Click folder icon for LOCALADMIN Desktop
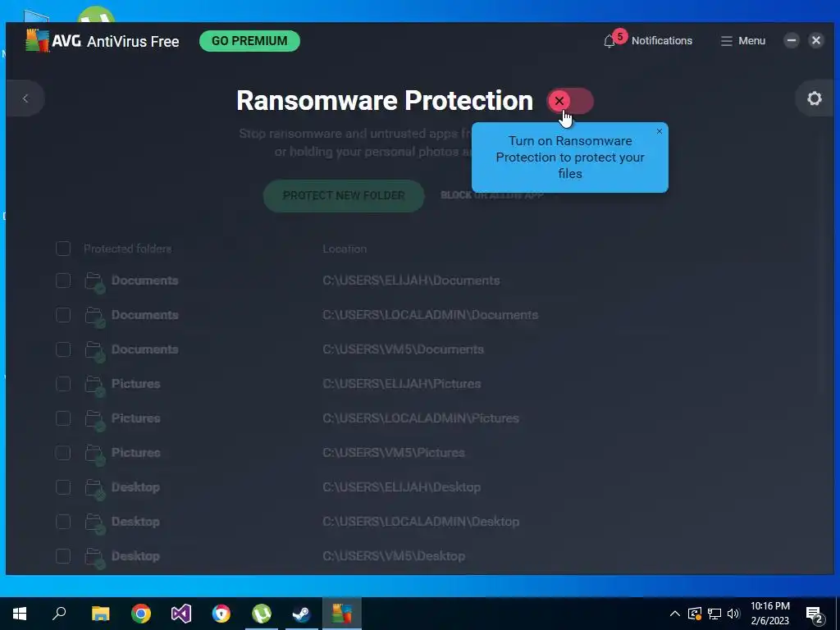This screenshot has width=840, height=630. (95, 523)
